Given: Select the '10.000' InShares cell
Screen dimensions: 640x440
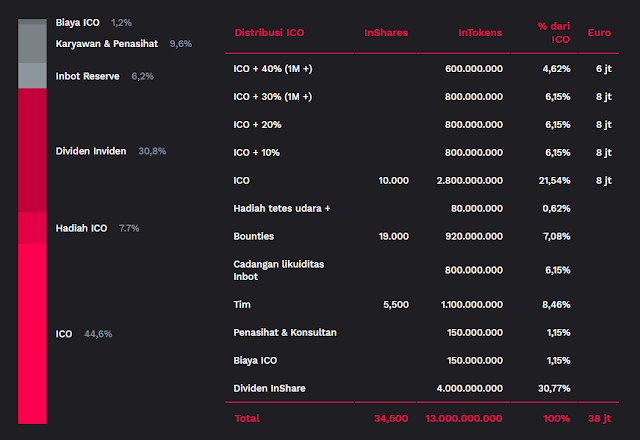Looking at the screenshot, I should tap(393, 180).
